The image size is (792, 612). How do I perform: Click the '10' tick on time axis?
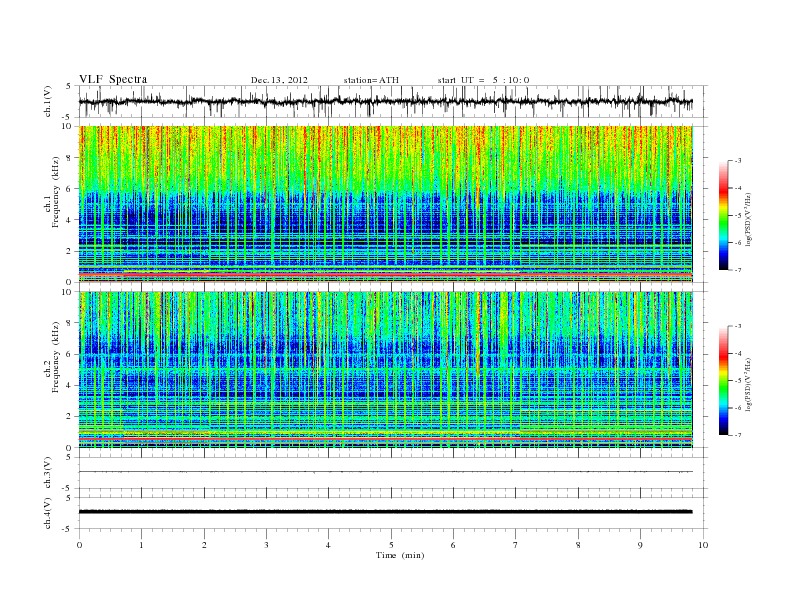point(703,545)
